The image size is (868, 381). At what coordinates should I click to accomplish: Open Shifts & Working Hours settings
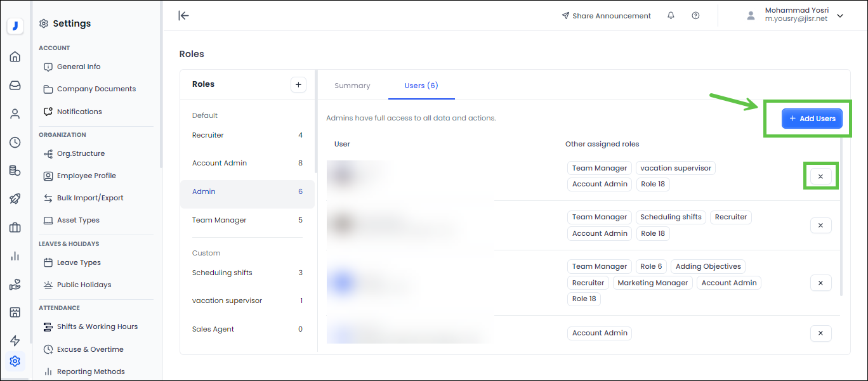97,326
